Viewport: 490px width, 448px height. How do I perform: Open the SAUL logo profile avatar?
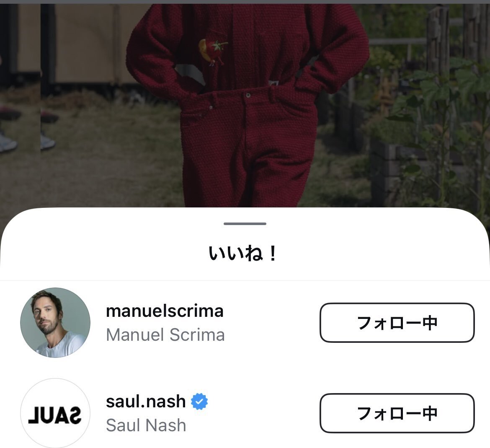tap(55, 413)
